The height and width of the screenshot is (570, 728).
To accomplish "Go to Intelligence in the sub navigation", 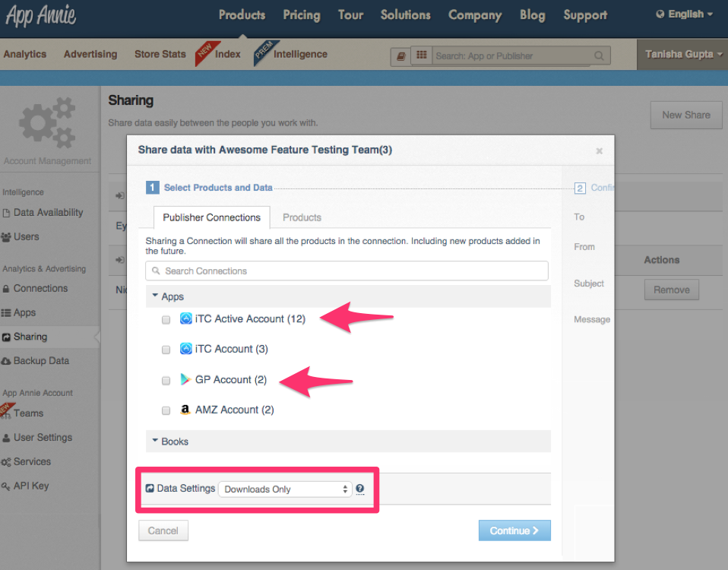I will pos(300,54).
